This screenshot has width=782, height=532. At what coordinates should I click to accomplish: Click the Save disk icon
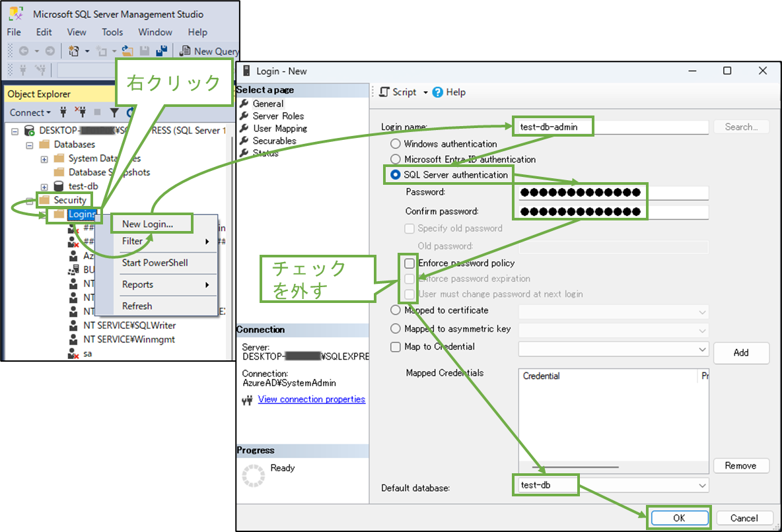point(145,51)
